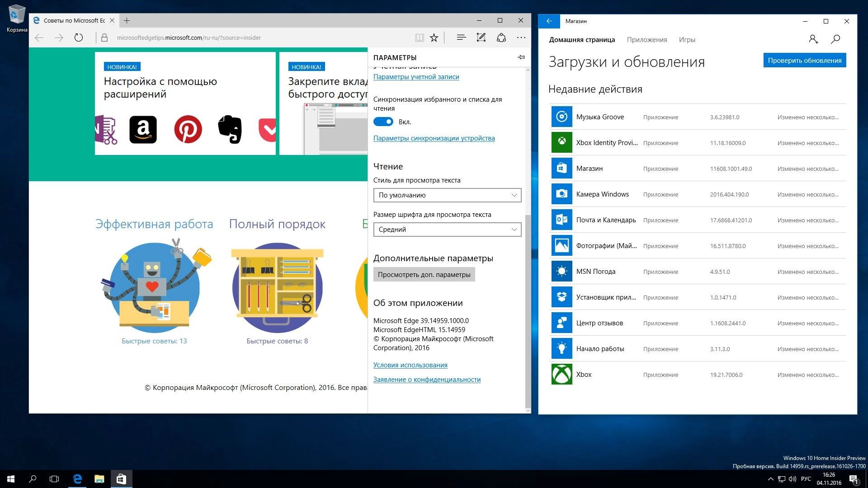Open the Edge Hub icon
Screen dimensions: 868x488
point(461,38)
